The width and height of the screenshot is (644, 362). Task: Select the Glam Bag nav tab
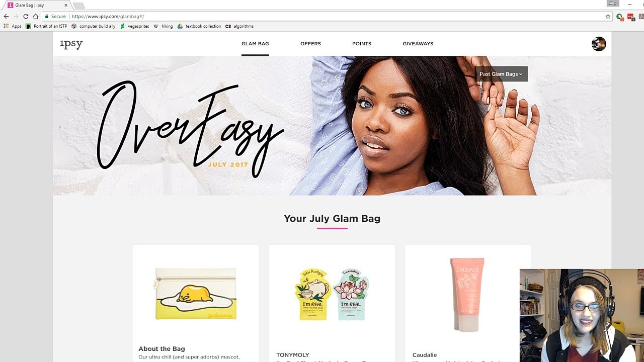tap(255, 44)
